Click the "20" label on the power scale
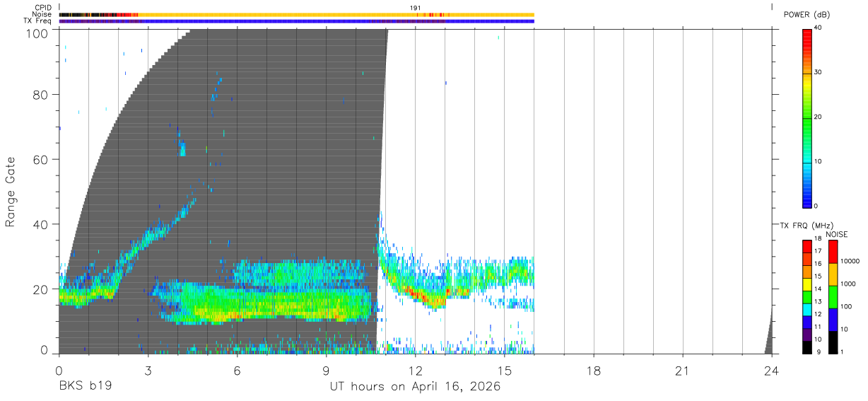 818,117
